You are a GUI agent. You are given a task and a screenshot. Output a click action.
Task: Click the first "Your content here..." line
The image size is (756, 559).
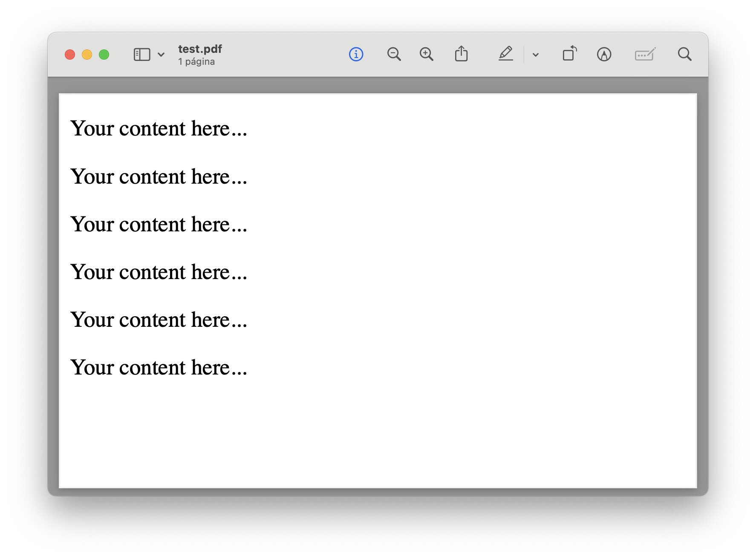[x=159, y=129]
